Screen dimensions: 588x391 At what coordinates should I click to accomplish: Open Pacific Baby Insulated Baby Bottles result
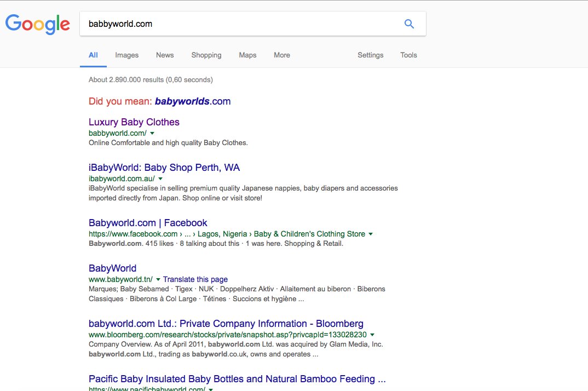click(x=237, y=379)
